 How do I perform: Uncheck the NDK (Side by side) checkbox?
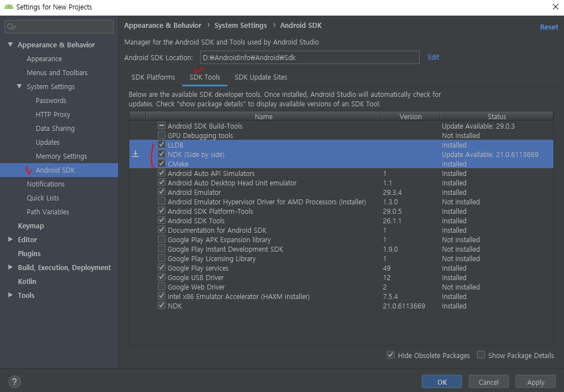pyautogui.click(x=162, y=154)
